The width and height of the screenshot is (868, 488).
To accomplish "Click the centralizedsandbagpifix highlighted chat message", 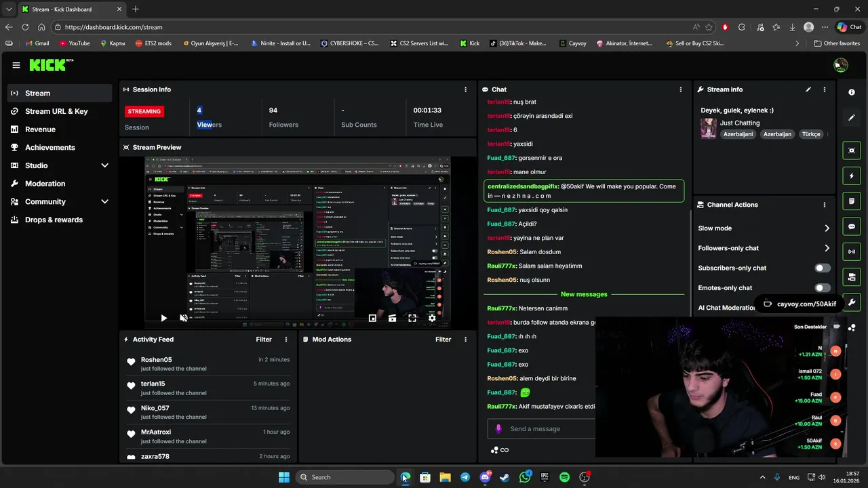I will point(584,191).
